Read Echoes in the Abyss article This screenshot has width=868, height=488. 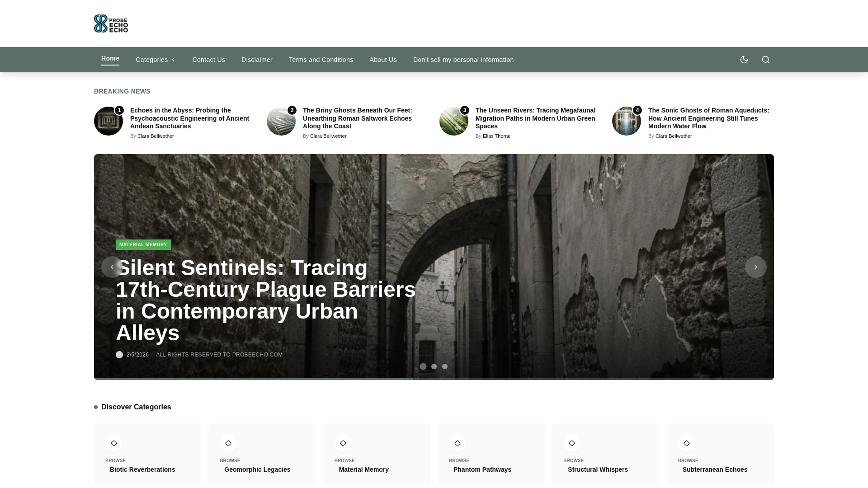[x=189, y=118]
